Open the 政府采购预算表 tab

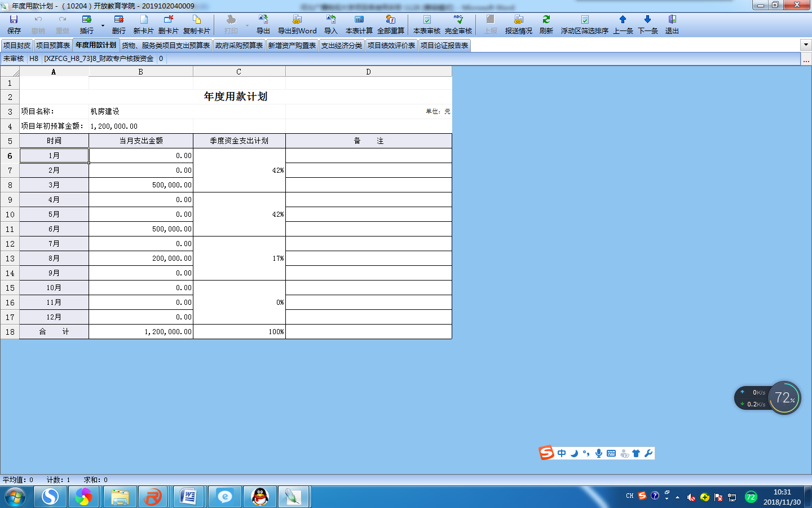(x=239, y=46)
